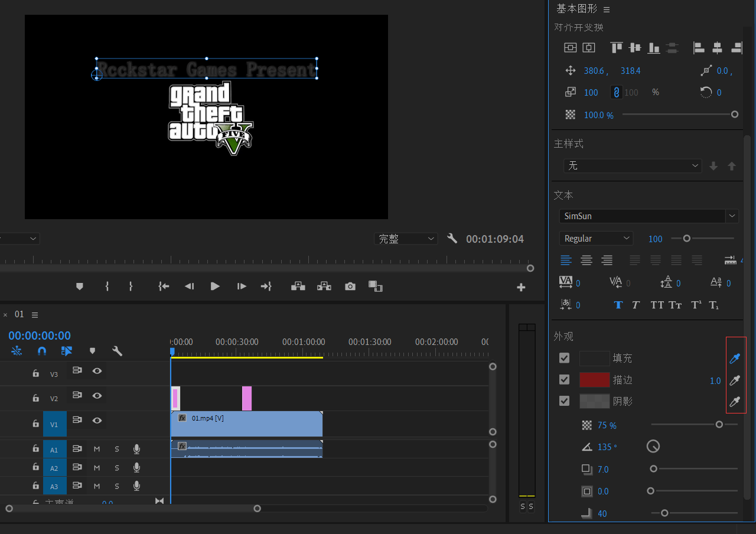
Task: Go to In point
Action: [x=164, y=286]
